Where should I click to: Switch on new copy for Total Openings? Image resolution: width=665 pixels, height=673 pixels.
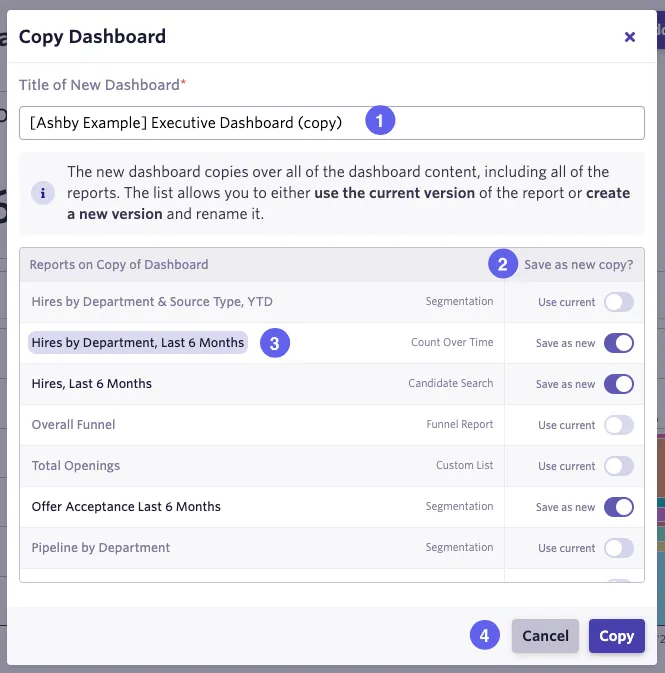[619, 466]
